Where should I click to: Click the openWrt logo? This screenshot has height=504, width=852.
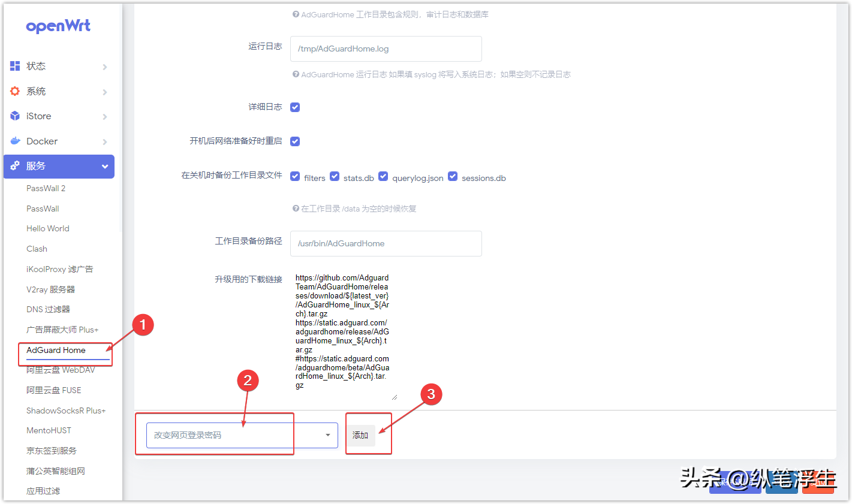(58, 26)
